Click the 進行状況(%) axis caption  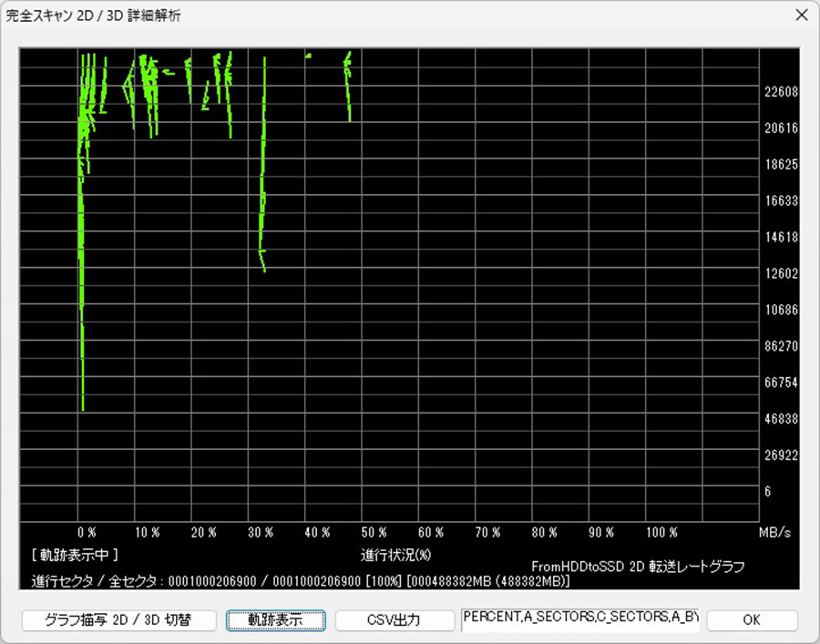click(395, 554)
